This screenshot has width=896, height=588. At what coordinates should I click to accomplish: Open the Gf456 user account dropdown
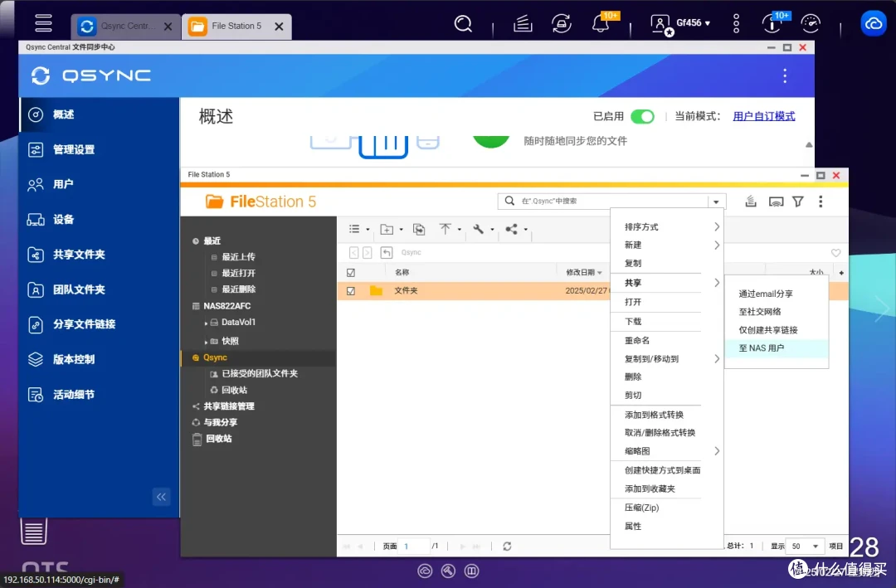pos(681,23)
